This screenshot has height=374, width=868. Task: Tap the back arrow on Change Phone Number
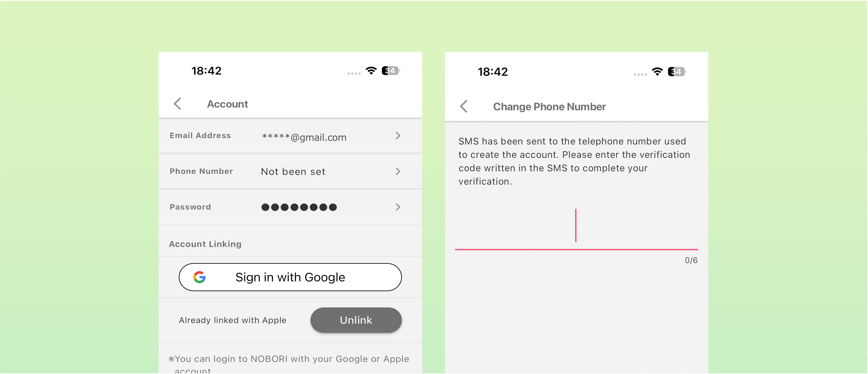tap(465, 106)
